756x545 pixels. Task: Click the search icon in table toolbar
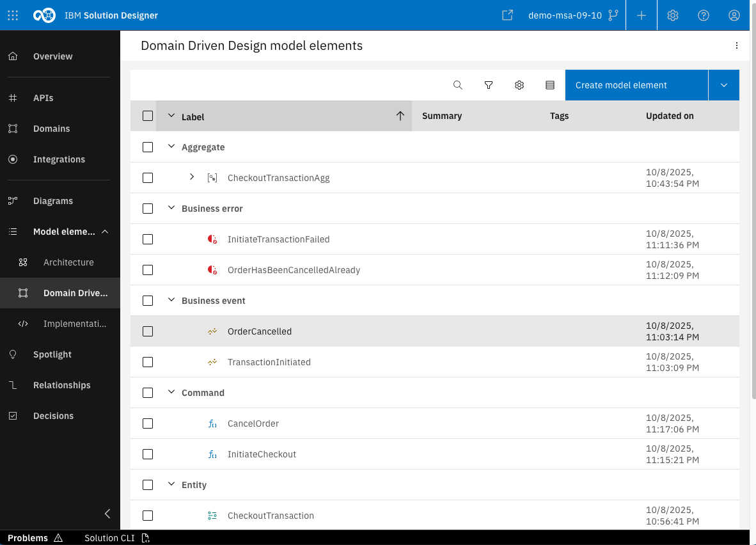click(458, 85)
